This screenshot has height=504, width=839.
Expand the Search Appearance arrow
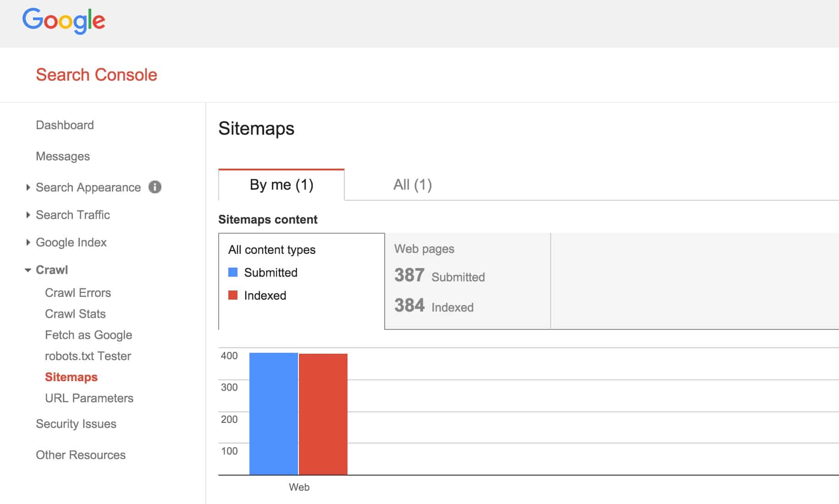[x=28, y=187]
